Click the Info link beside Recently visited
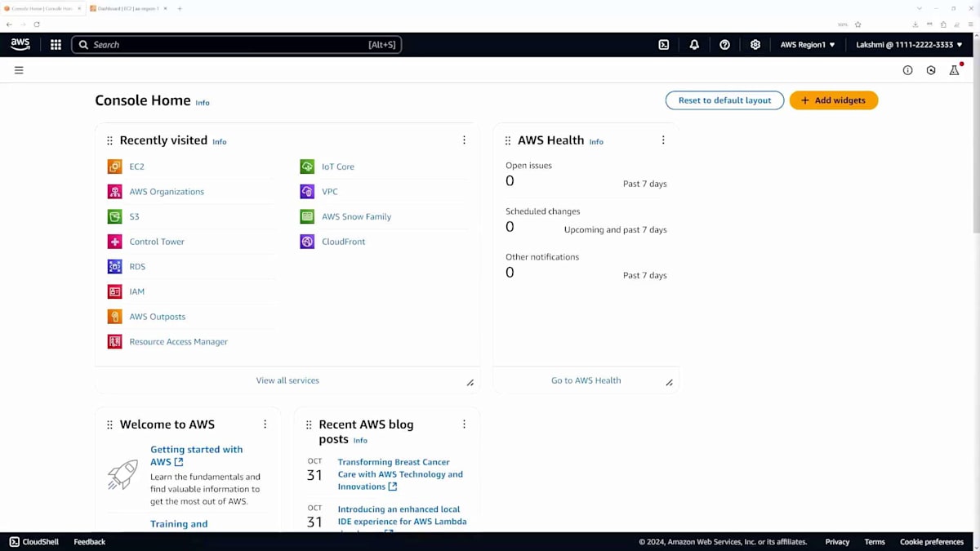This screenshot has height=551, width=980. [x=220, y=142]
